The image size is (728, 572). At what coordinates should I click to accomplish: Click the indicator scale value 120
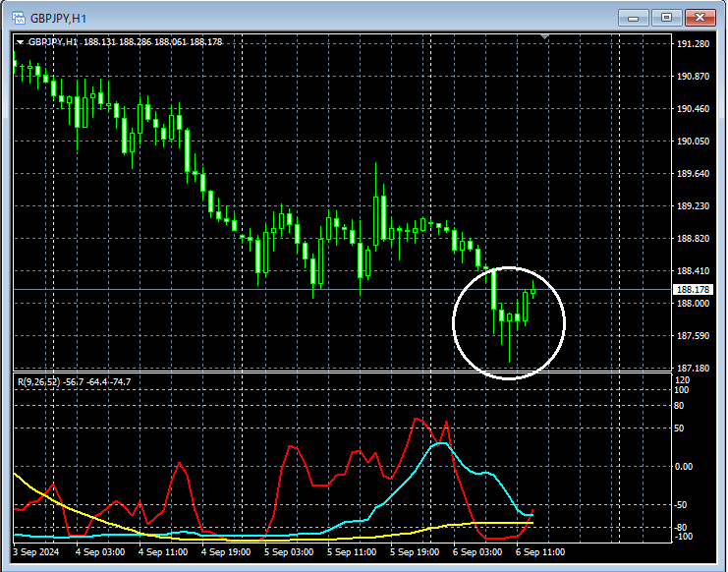pyautogui.click(x=683, y=380)
